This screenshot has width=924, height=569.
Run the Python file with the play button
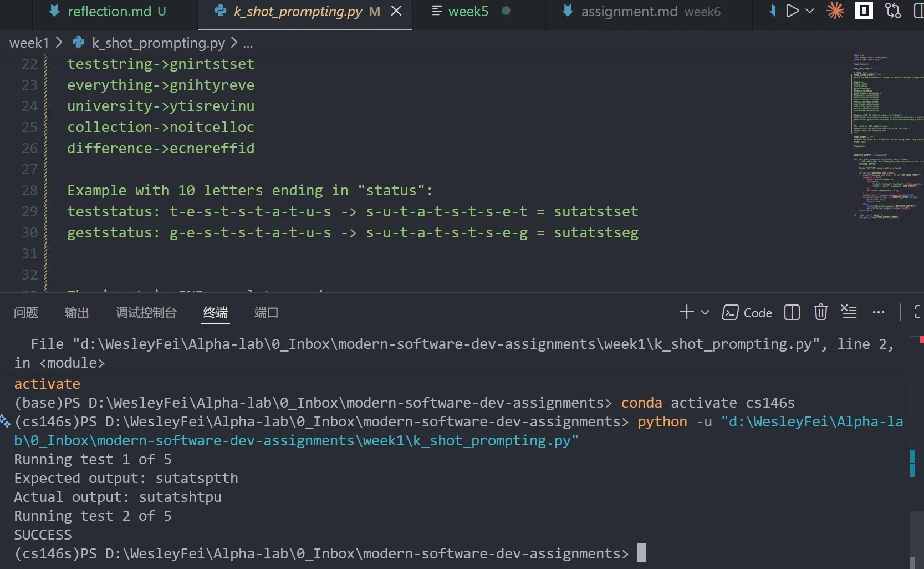pos(792,11)
